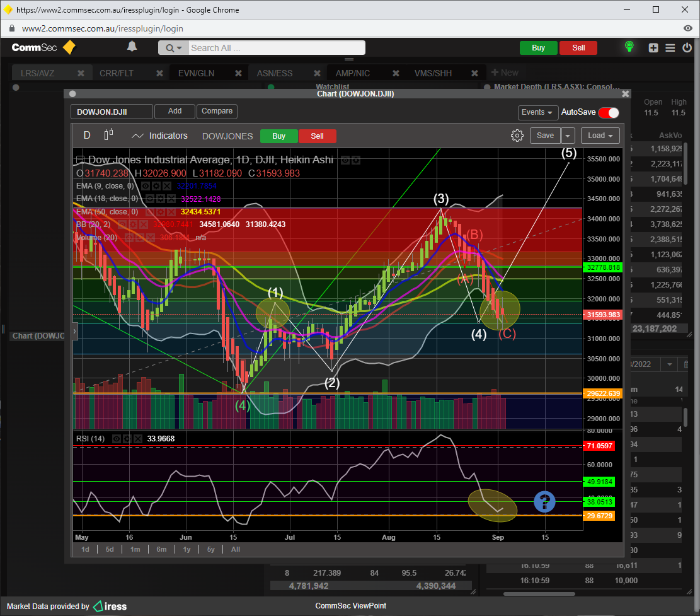Set chart range to All

click(236, 549)
